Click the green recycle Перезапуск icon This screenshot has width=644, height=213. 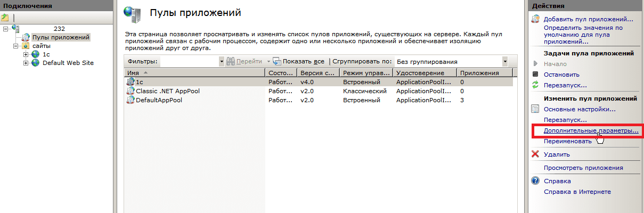[x=535, y=85]
